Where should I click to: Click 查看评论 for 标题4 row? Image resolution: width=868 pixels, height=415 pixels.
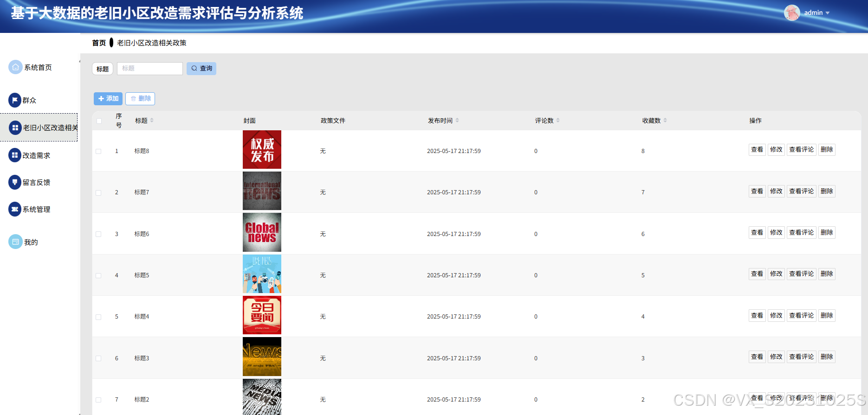802,315
